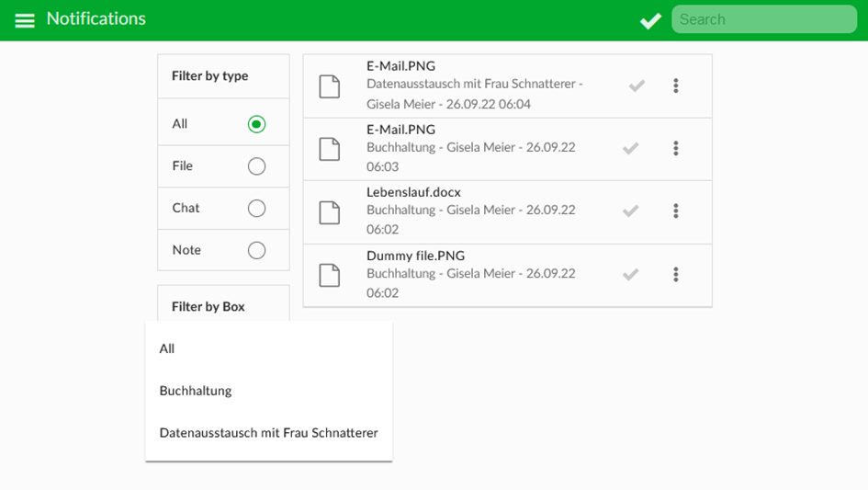
Task: Open the Dummy file.PNG notification
Action: click(508, 275)
